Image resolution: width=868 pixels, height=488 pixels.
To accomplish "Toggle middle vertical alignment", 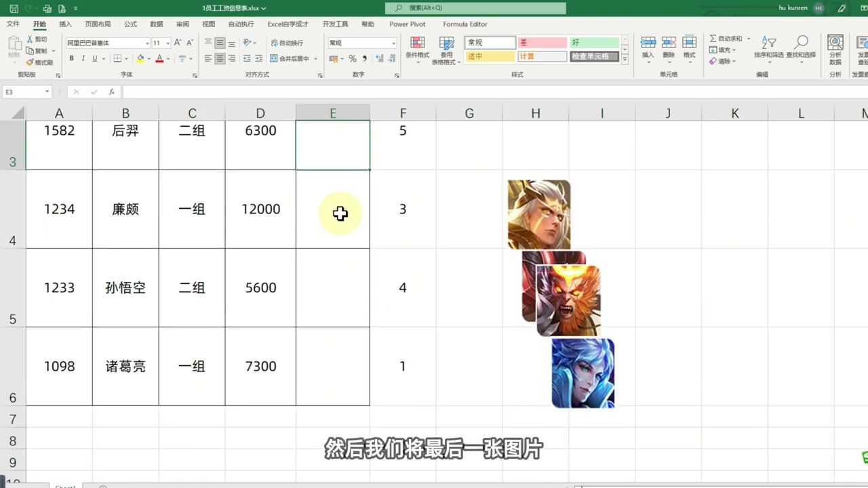I will (x=220, y=43).
